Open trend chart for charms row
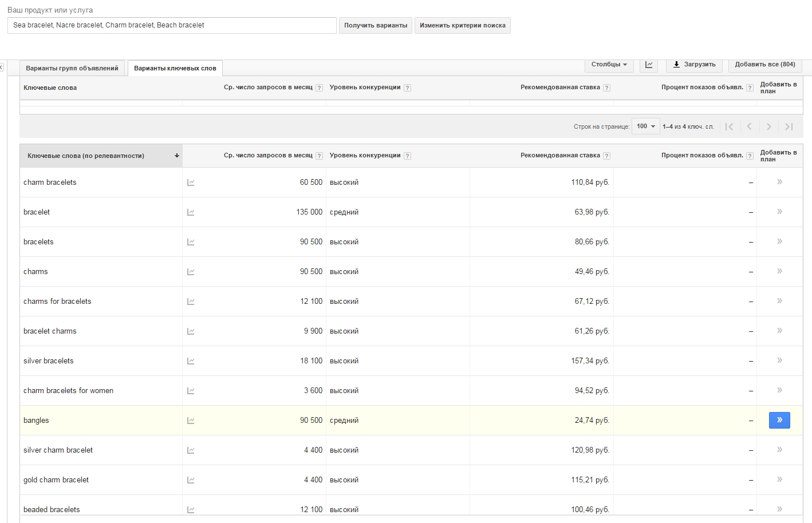Image resolution: width=812 pixels, height=523 pixels. [x=191, y=272]
